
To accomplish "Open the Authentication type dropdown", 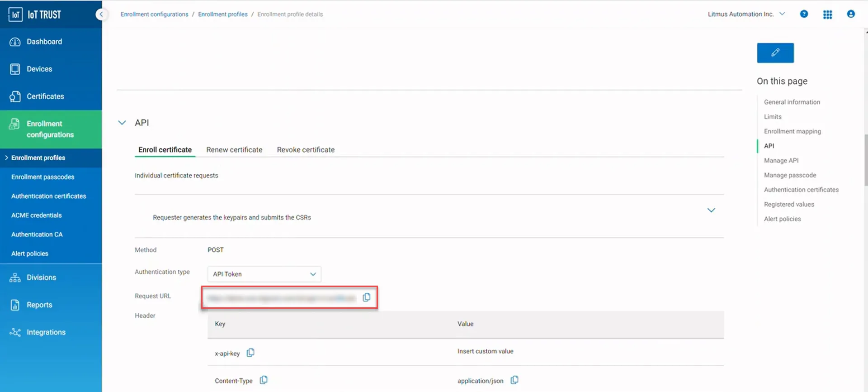I will click(264, 274).
